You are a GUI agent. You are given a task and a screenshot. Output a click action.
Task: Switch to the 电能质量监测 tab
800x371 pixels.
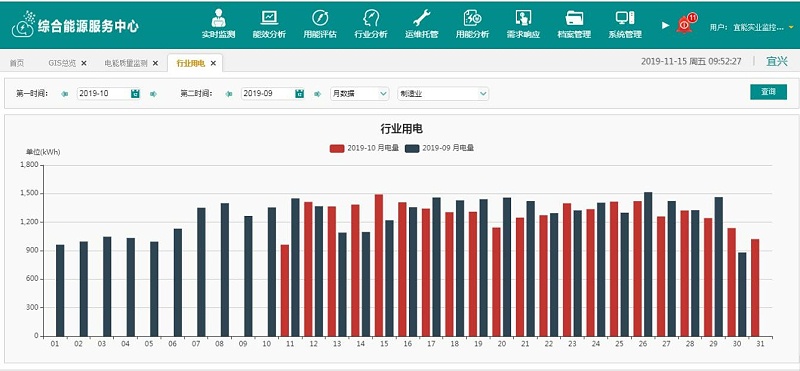click(x=126, y=63)
